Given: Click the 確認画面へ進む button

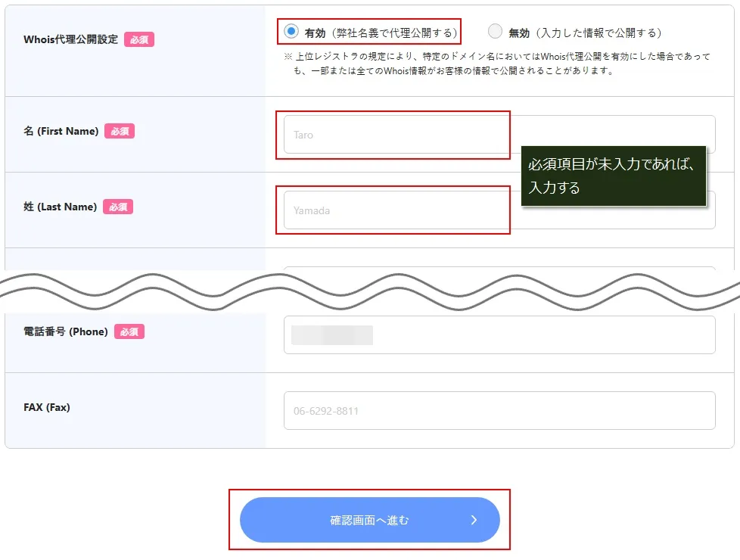Looking at the screenshot, I should [x=369, y=520].
